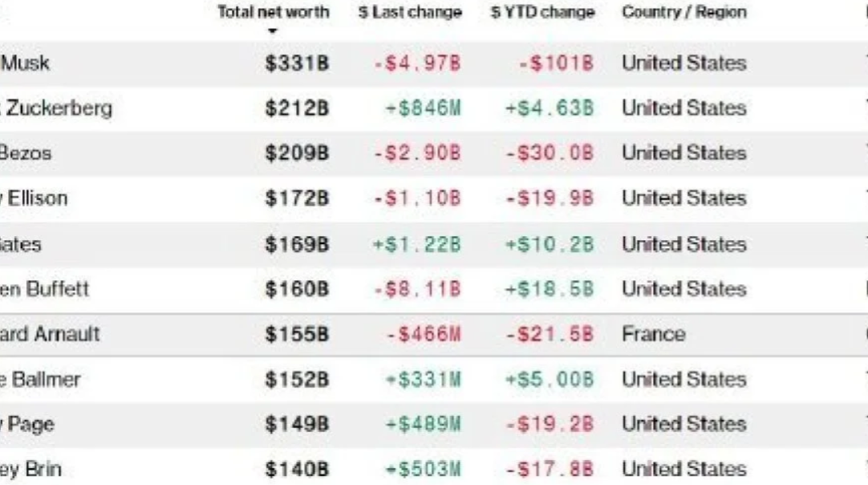868x485 pixels.
Task: Open the Ballmer profile name
Action: coord(40,380)
